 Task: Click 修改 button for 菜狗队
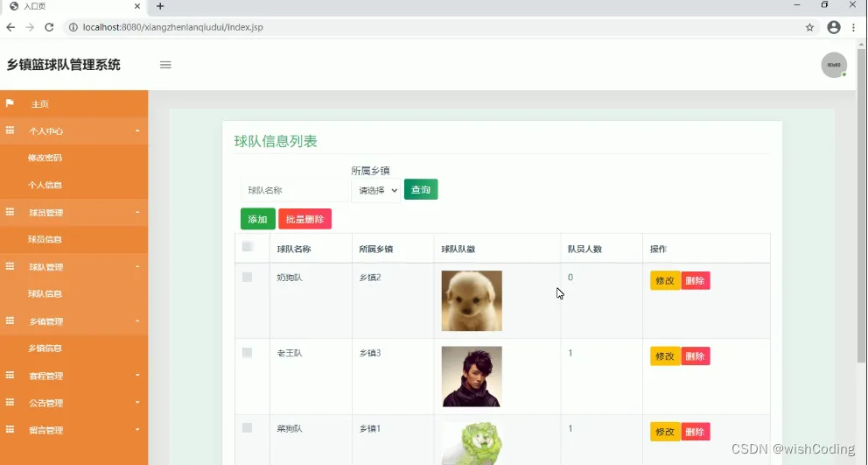click(x=665, y=432)
